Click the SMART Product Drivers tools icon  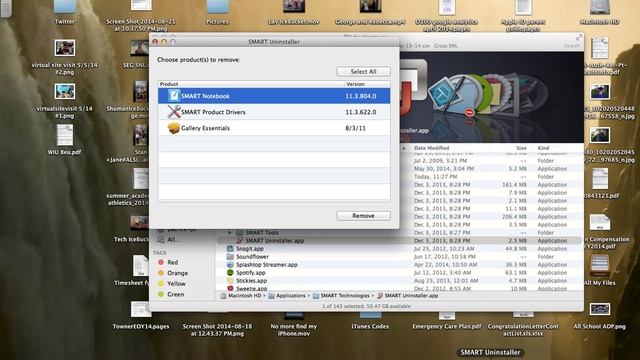pyautogui.click(x=174, y=111)
